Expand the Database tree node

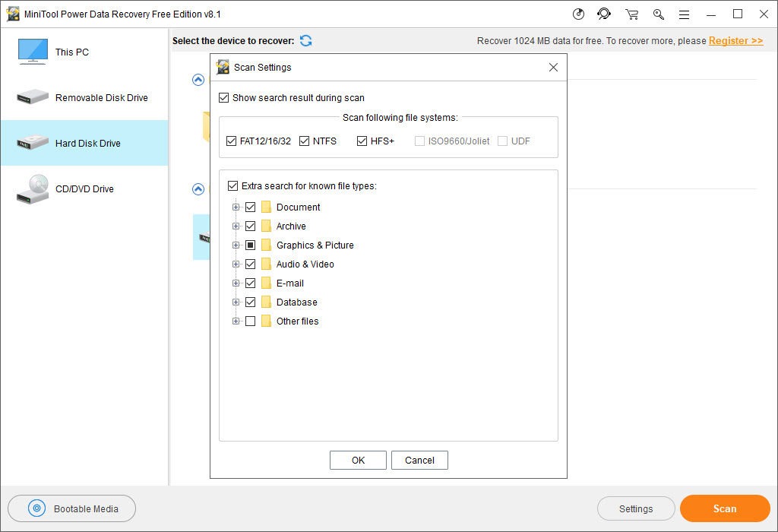(x=236, y=302)
